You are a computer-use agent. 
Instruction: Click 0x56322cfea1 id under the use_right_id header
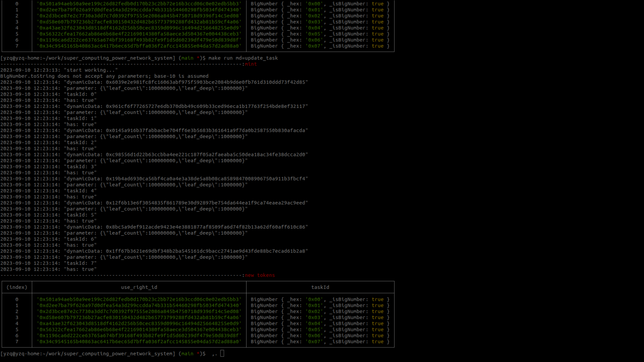click(139, 329)
